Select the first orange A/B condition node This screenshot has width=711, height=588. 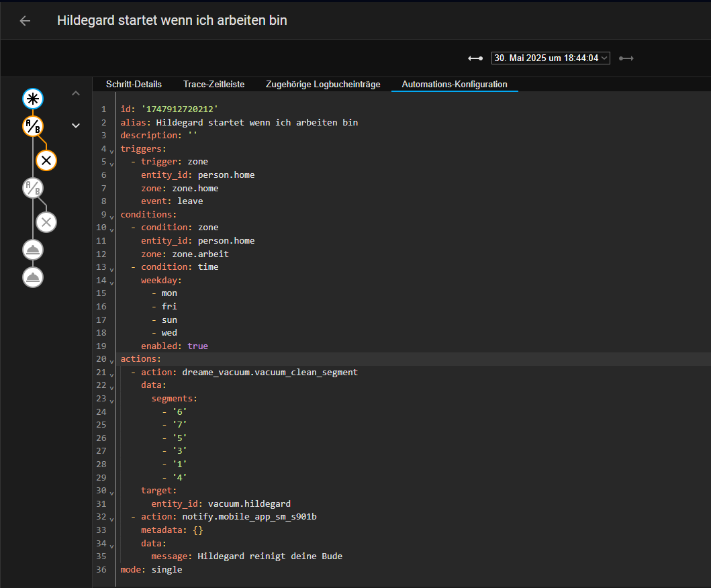pyautogui.click(x=33, y=126)
